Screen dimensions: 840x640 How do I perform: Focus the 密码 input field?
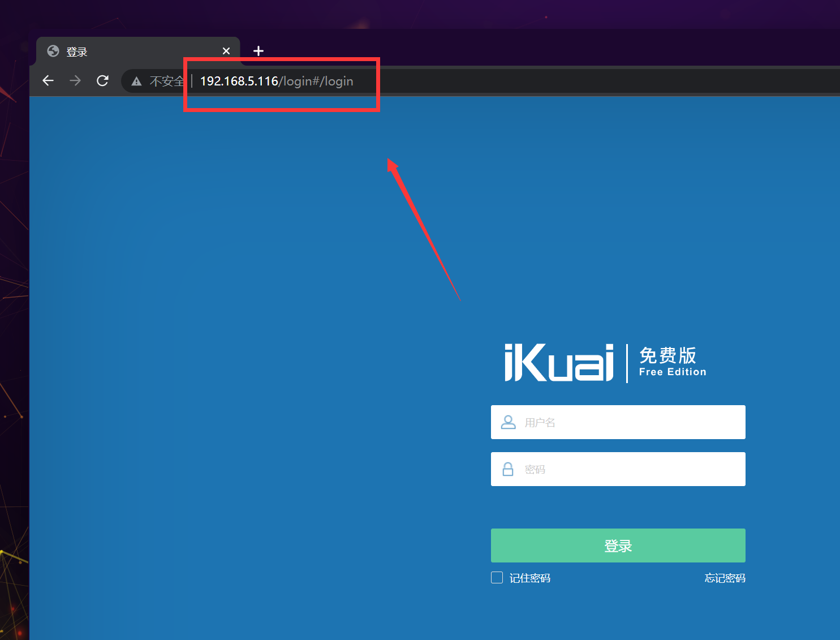coord(628,469)
